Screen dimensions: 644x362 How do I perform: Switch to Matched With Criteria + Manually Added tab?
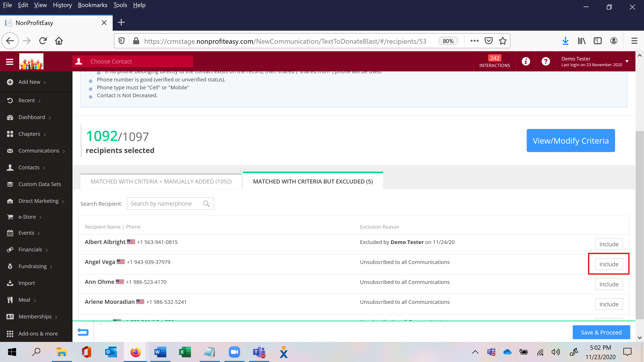[161, 182]
